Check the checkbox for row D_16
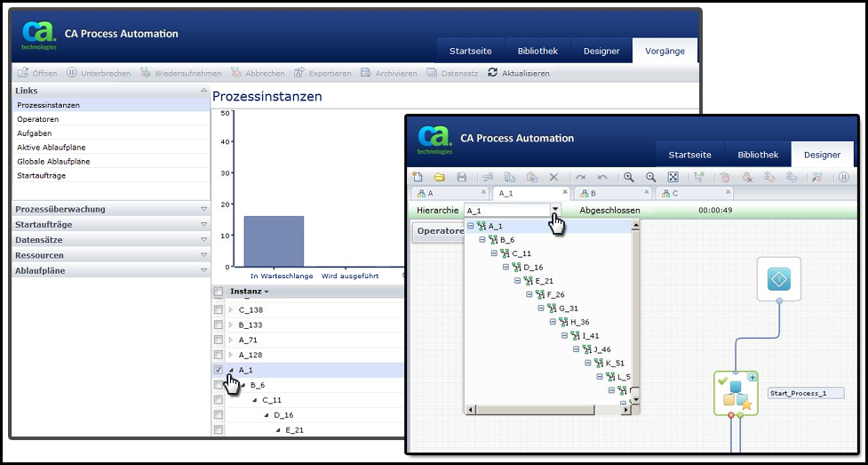Image resolution: width=868 pixels, height=465 pixels. pos(219,414)
